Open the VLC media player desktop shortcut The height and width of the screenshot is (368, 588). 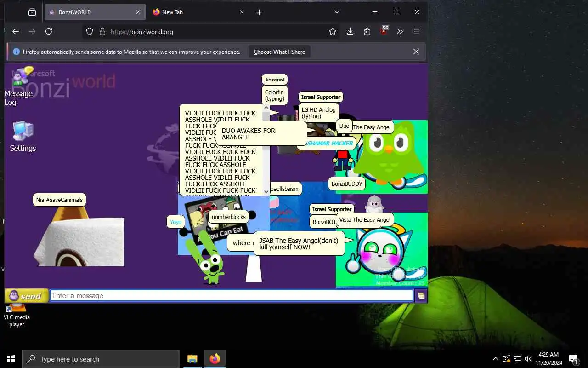pyautogui.click(x=17, y=314)
